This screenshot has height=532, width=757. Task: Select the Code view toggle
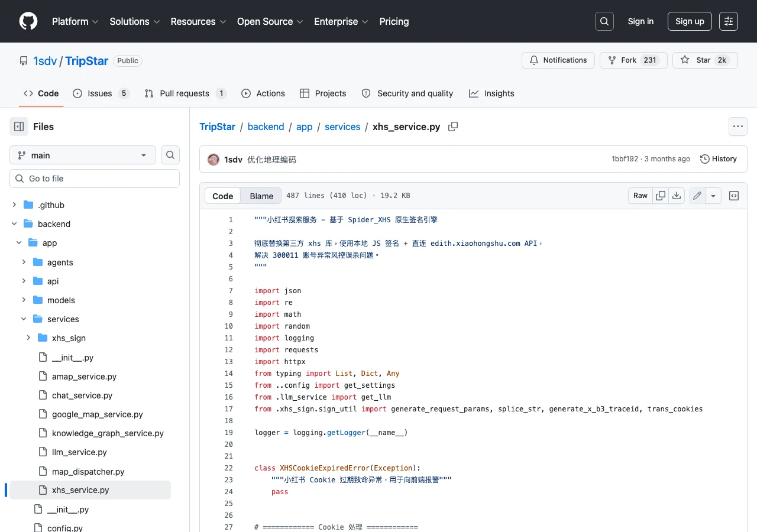223,196
